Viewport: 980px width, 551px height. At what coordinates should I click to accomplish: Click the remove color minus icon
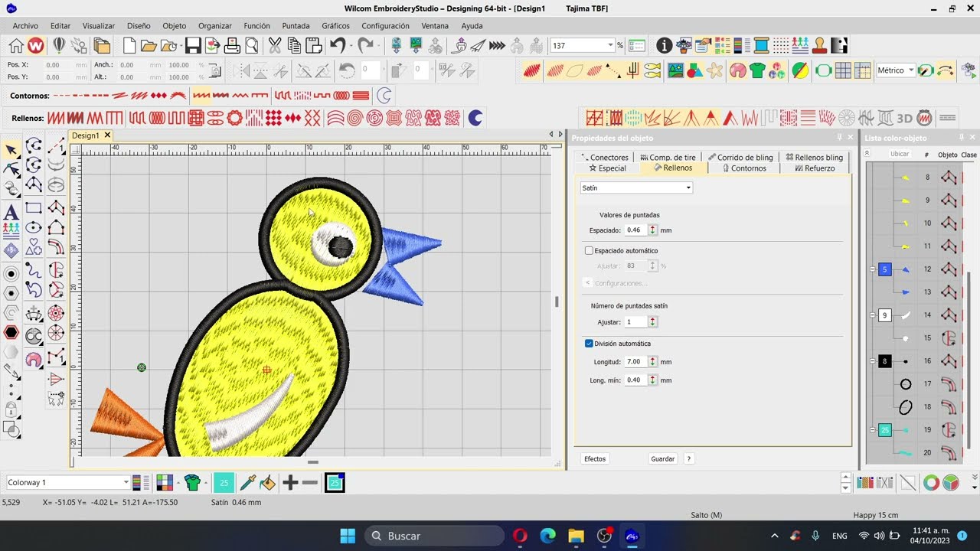tap(309, 482)
